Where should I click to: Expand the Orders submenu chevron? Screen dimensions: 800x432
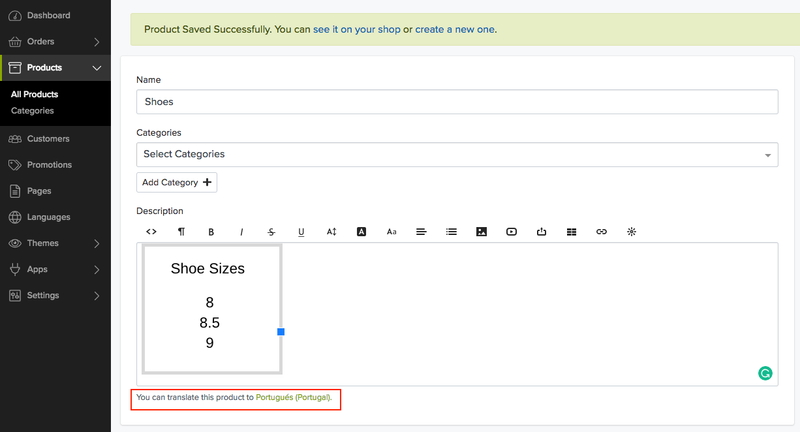pos(96,42)
